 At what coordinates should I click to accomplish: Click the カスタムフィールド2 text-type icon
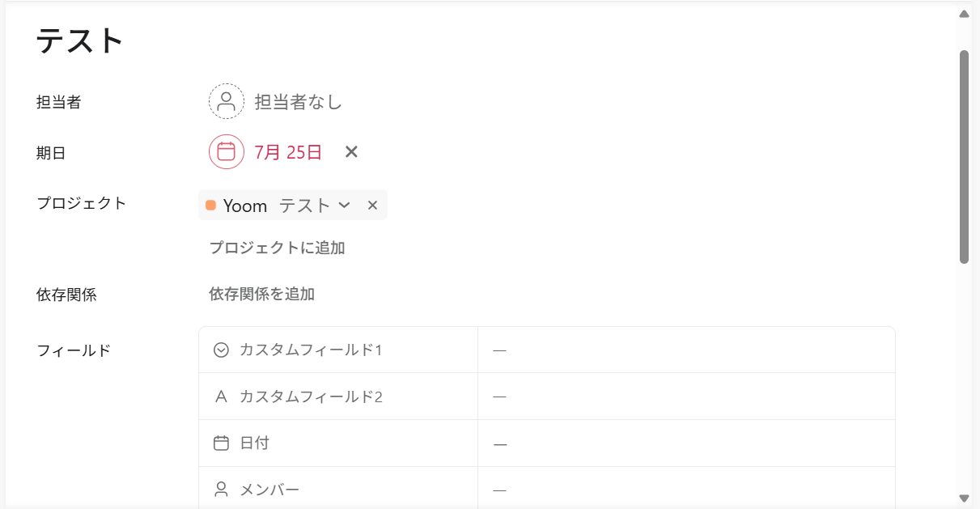(221, 397)
